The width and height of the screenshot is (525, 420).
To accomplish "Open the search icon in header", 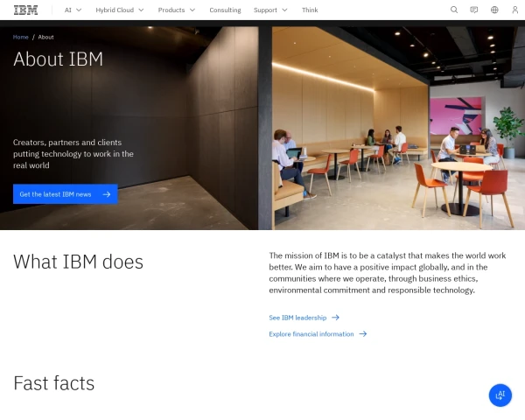I will [x=454, y=10].
